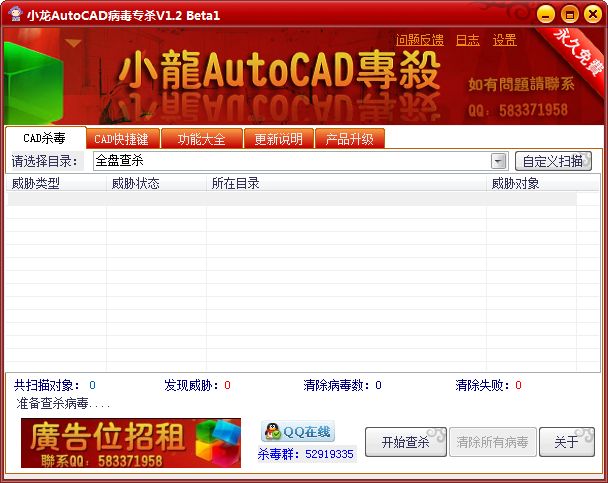Open the CAD快捷键 tab
Viewport: 608px width, 483px height.
(x=122, y=139)
